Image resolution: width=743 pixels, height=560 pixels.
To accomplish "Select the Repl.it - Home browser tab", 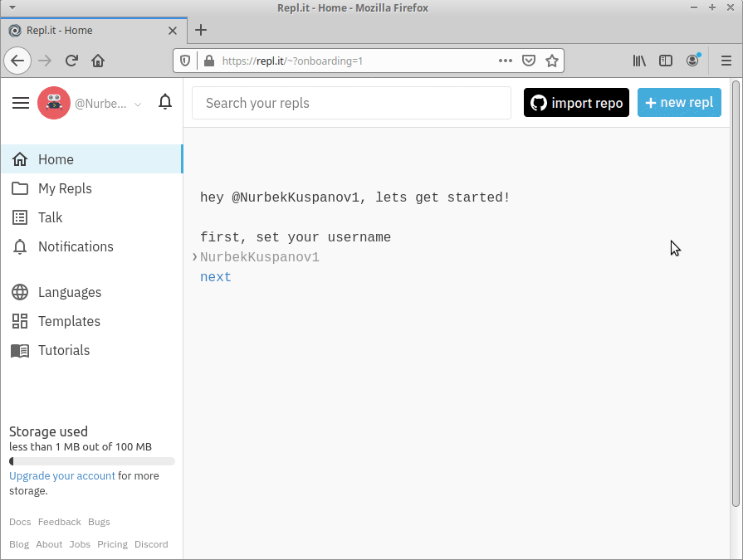I will [94, 31].
